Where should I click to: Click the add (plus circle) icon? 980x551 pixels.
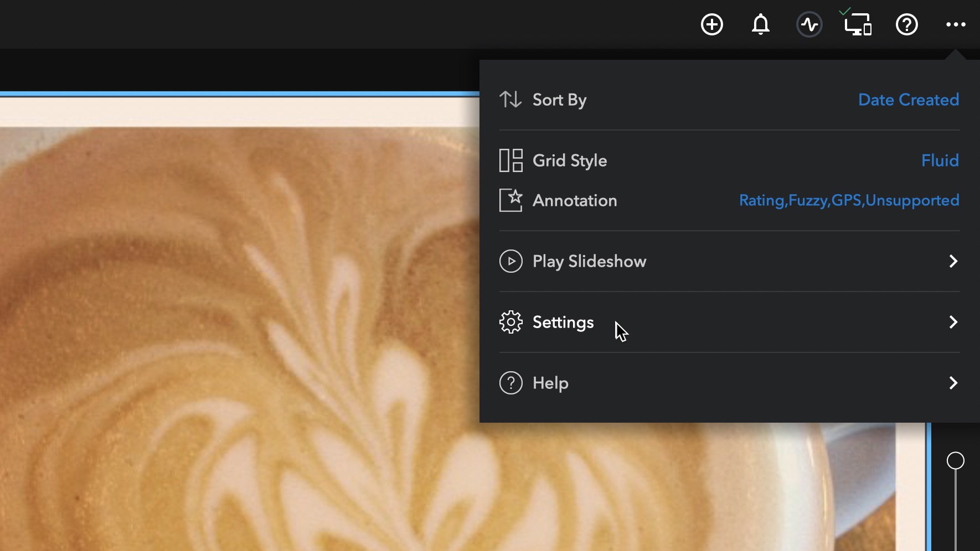point(712,24)
